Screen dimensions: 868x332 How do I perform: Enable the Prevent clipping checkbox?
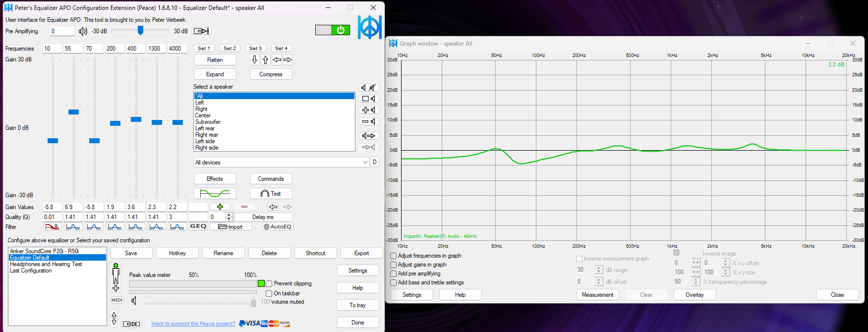click(x=269, y=284)
